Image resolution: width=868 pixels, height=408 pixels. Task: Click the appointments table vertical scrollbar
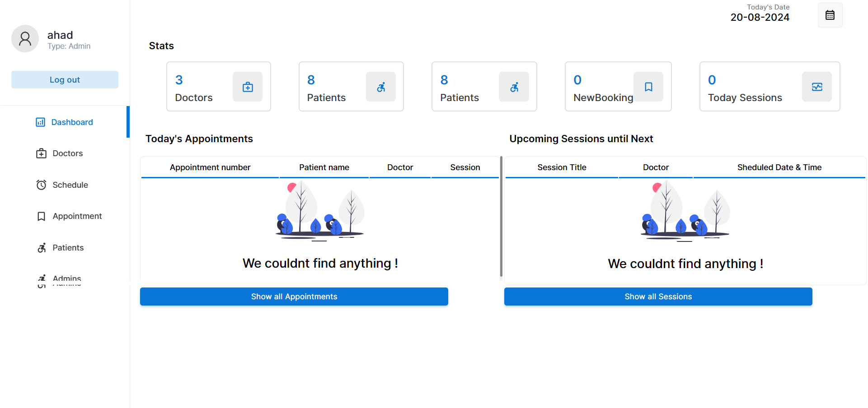501,217
